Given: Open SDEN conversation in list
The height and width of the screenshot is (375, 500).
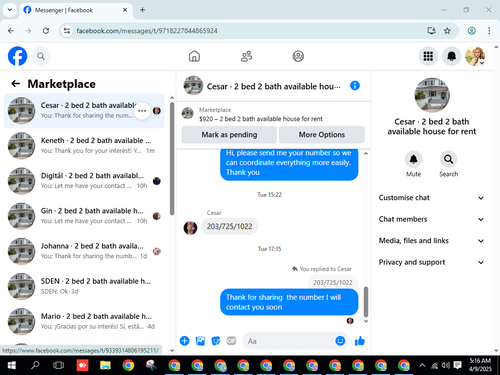Looking at the screenshot, I should coord(84,286).
